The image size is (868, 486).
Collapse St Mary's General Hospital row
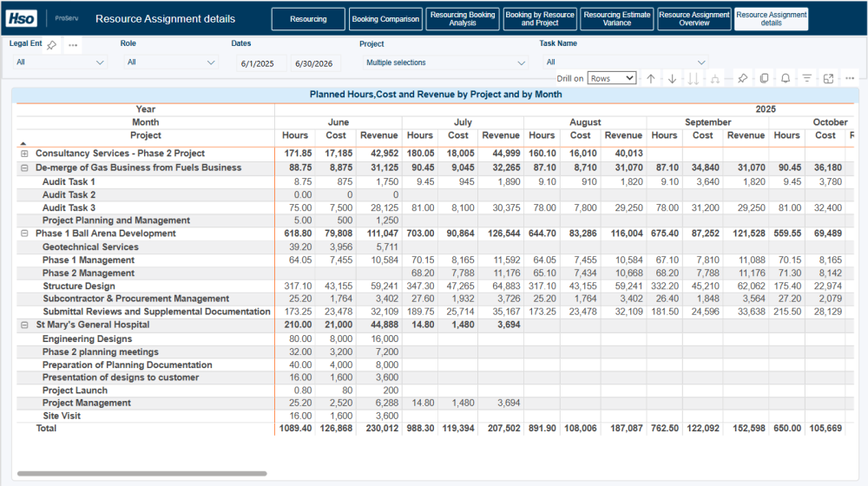24,325
